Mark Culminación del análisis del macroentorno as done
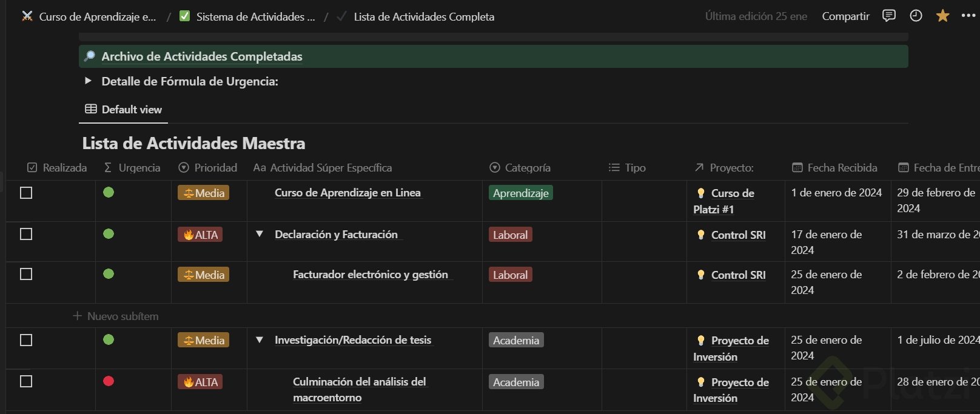 click(x=26, y=381)
